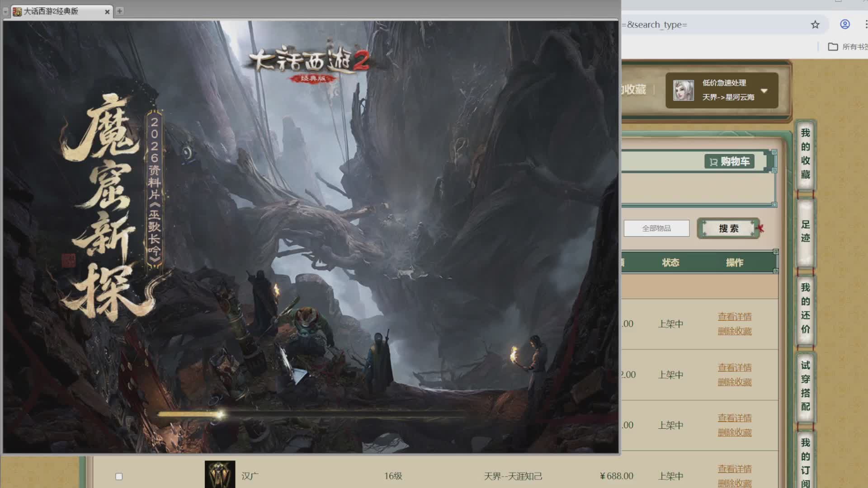Click 查看详情 in the topmost listing row
868x488 pixels.
735,317
